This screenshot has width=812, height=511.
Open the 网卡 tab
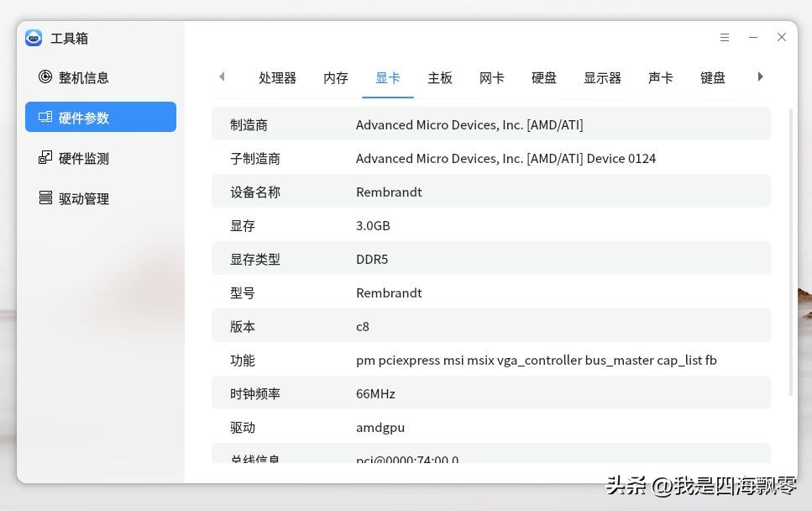coord(491,77)
